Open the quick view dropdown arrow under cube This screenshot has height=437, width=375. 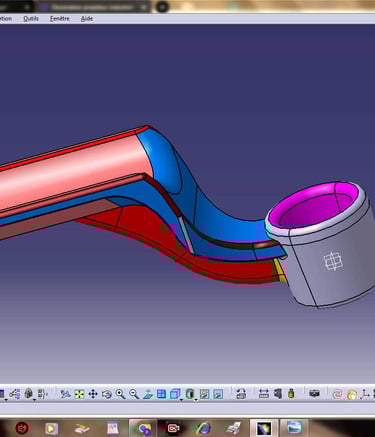(181, 399)
